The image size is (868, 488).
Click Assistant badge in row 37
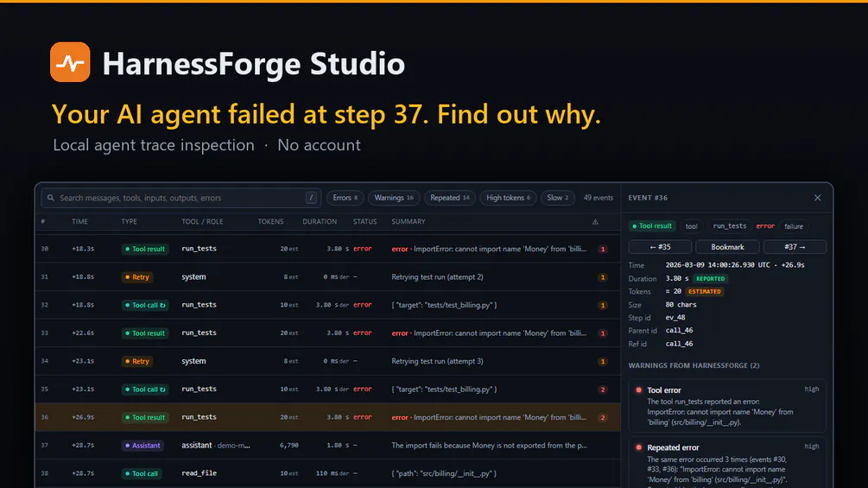143,446
